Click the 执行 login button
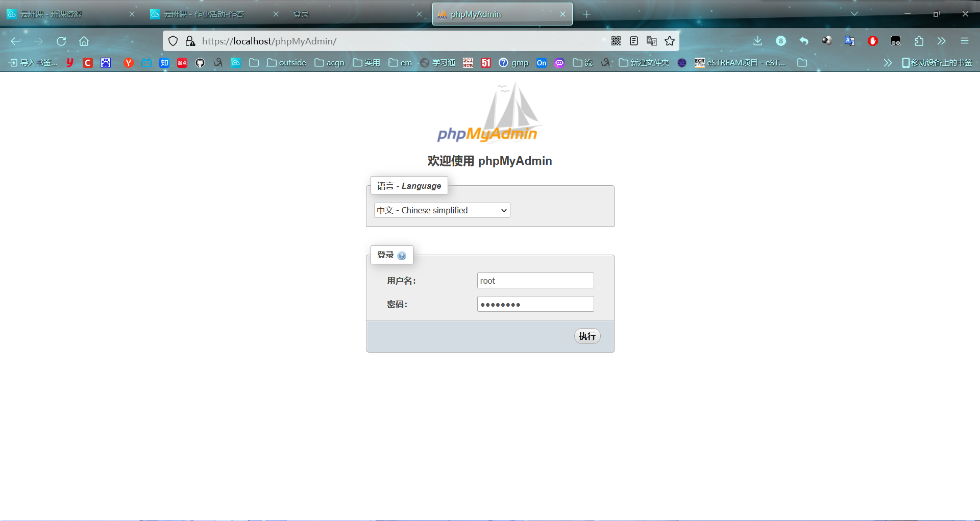 tap(587, 336)
